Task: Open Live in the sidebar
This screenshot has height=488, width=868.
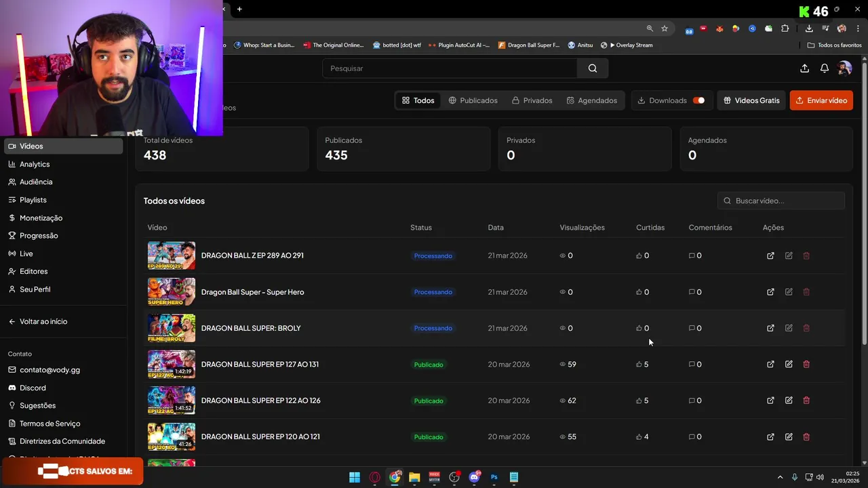Action: [x=64, y=253]
